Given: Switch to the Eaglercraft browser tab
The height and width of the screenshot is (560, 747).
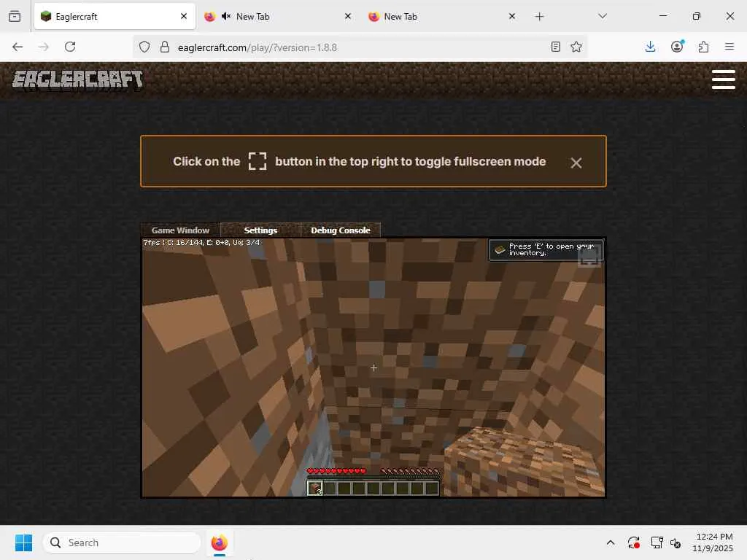Looking at the screenshot, I should tap(115, 17).
